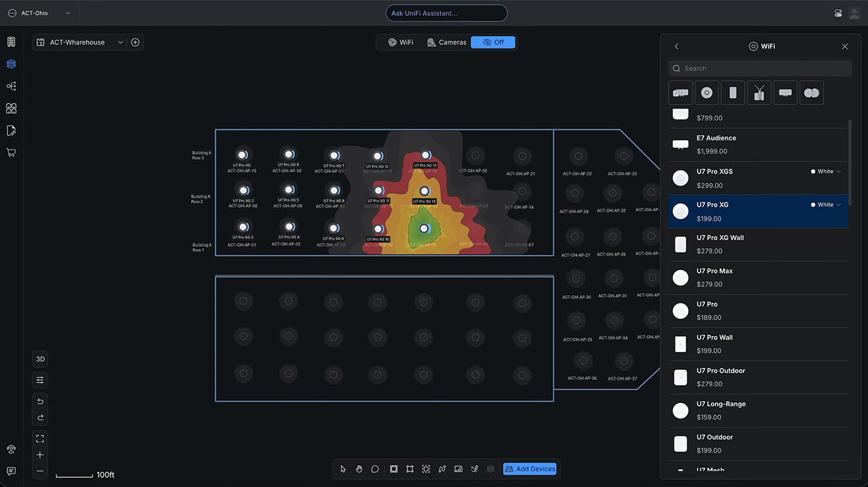
Task: Select U7 Long-Range device
Action: pyautogui.click(x=758, y=410)
